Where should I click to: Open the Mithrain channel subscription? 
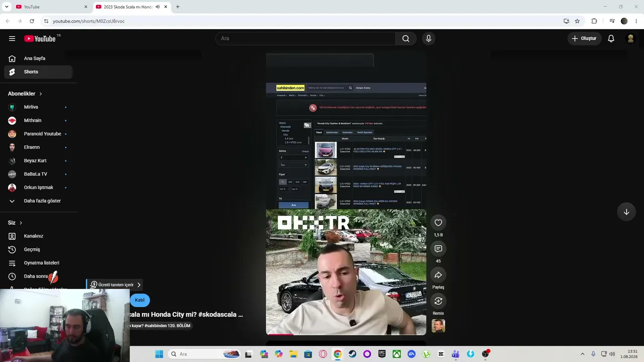(x=38, y=121)
